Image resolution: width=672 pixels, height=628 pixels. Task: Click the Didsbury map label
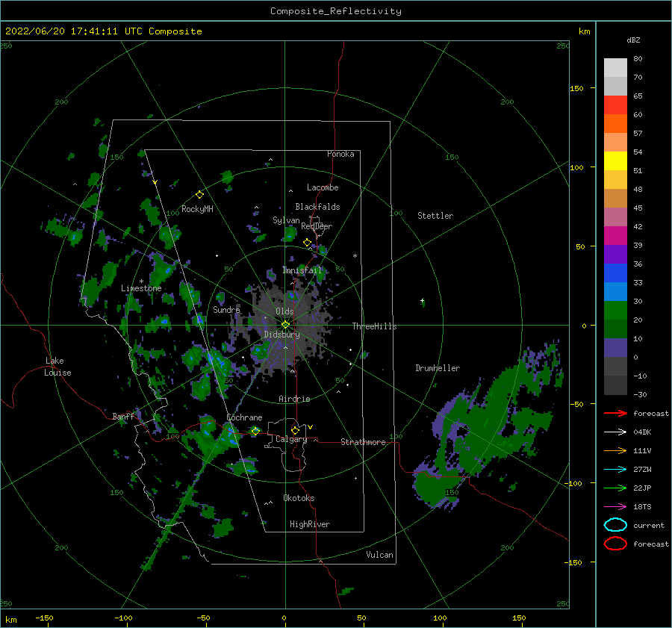282,335
